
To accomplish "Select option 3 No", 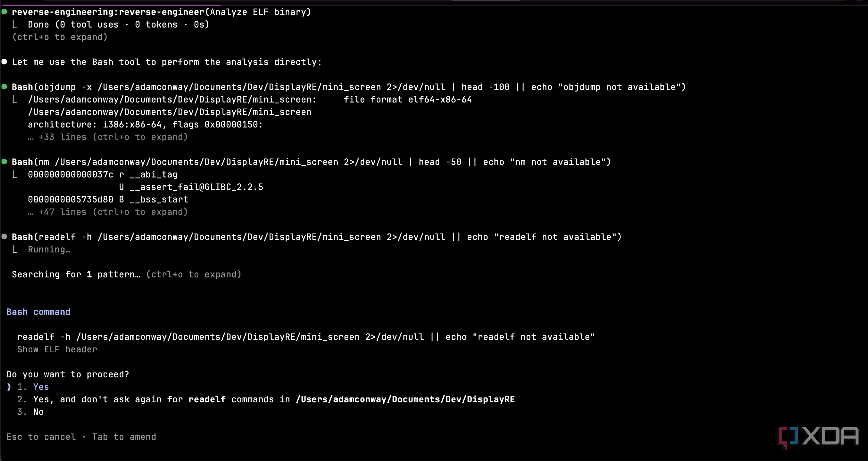I will click(30, 412).
